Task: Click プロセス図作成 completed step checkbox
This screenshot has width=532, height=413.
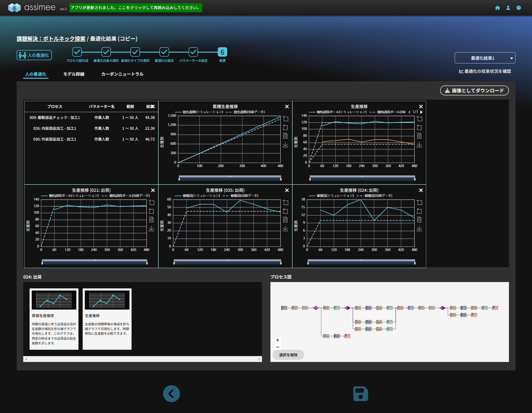Action: tap(77, 52)
